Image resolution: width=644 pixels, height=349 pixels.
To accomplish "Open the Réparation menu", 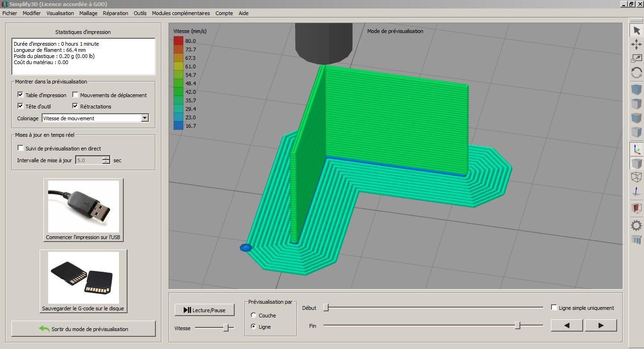I will coord(115,13).
